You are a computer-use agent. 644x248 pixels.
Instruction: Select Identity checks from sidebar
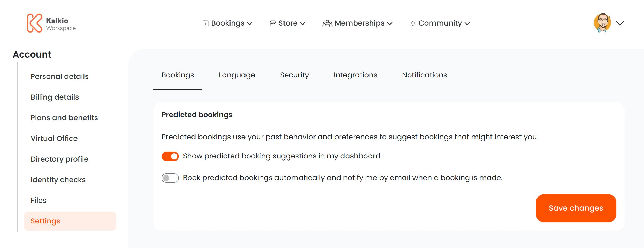click(x=58, y=180)
